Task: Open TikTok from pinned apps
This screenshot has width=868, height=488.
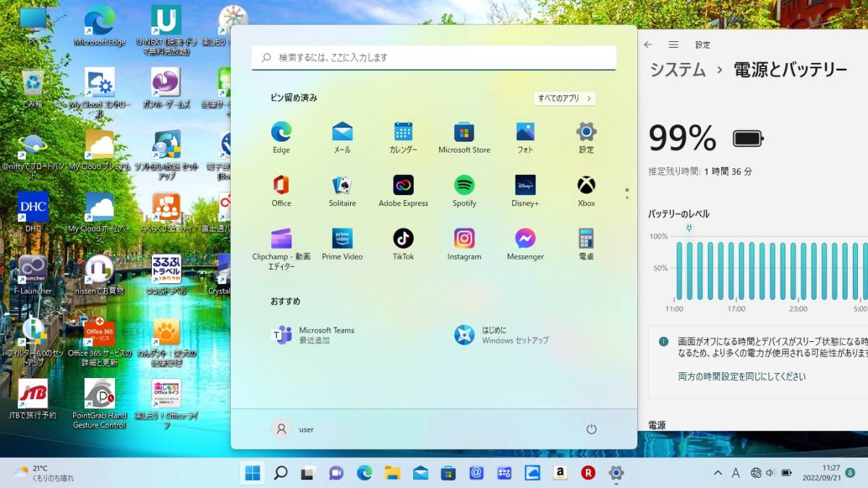Action: click(403, 244)
